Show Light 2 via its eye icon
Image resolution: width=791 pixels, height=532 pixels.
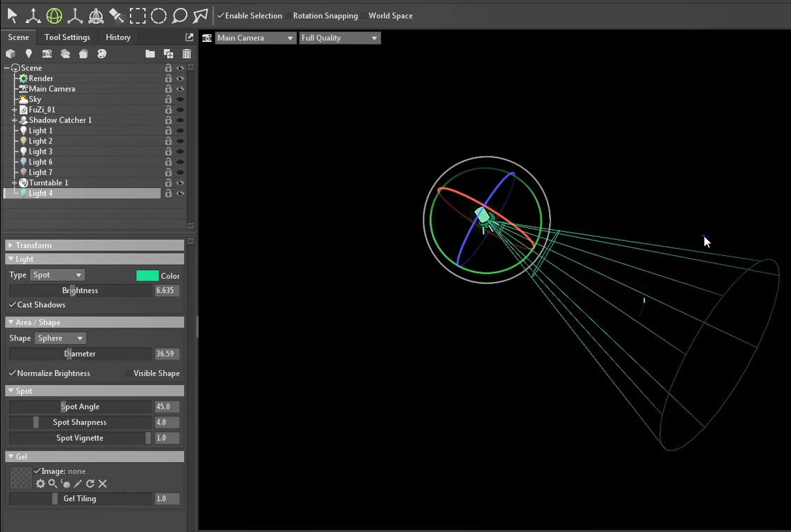[180, 141]
